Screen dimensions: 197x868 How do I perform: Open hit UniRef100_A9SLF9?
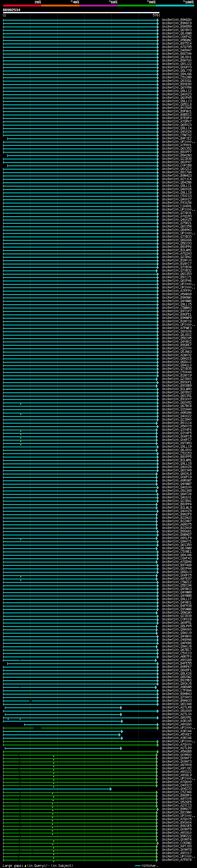(177, 538)
